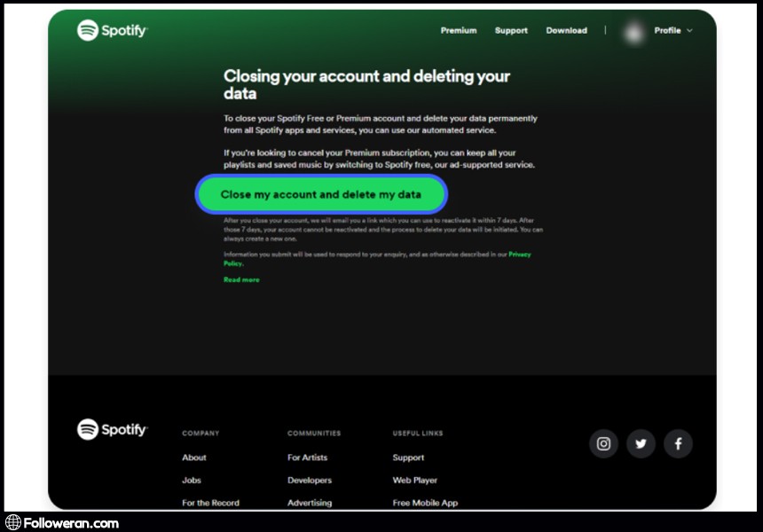The height and width of the screenshot is (532, 763).
Task: Click the Spotify logo in the header
Action: click(x=112, y=30)
